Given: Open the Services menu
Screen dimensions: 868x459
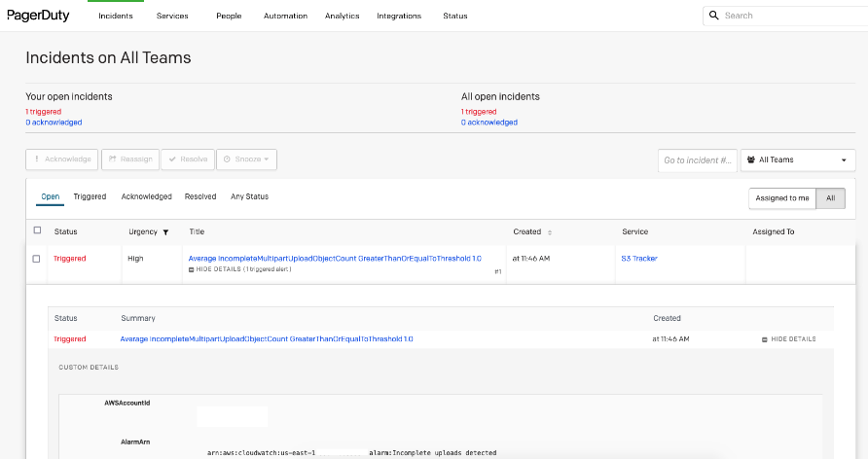Looking at the screenshot, I should point(172,16).
